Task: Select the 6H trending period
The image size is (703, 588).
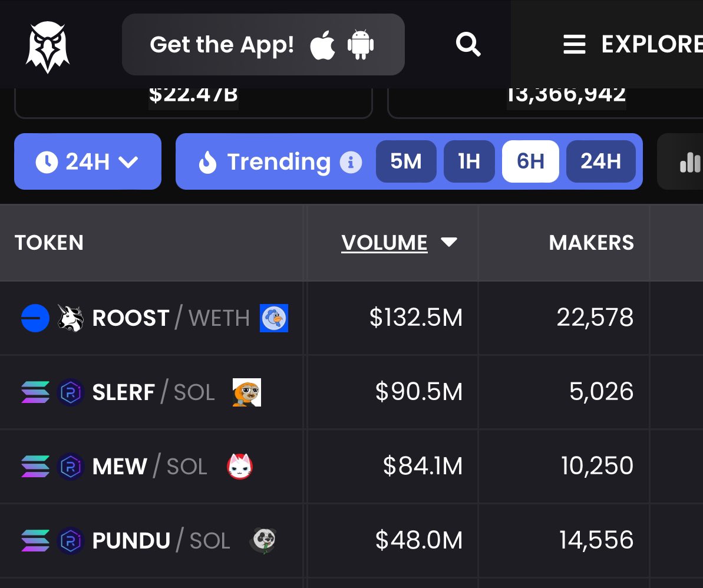Action: click(530, 161)
